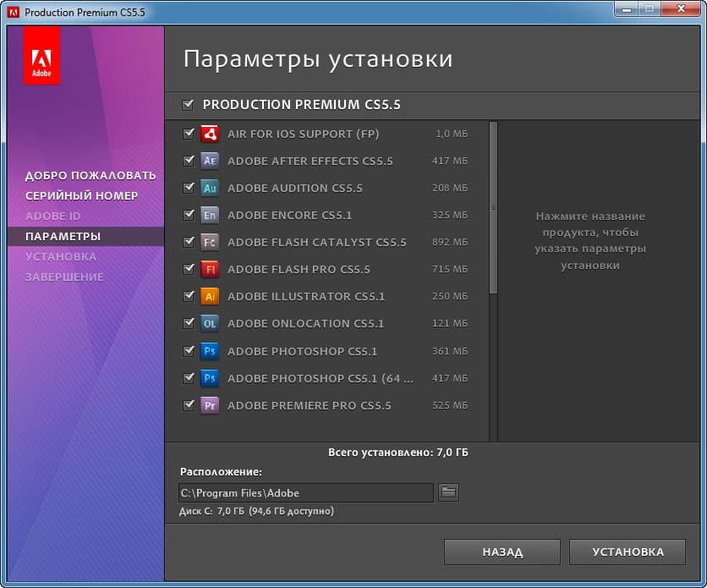Screen dimensions: 707x588
Task: Uncheck Adobe Premiere Pro CS5.5 checkbox
Action: pos(189,405)
